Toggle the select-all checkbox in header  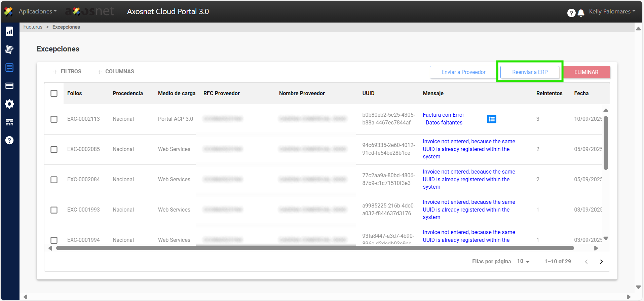tap(54, 93)
